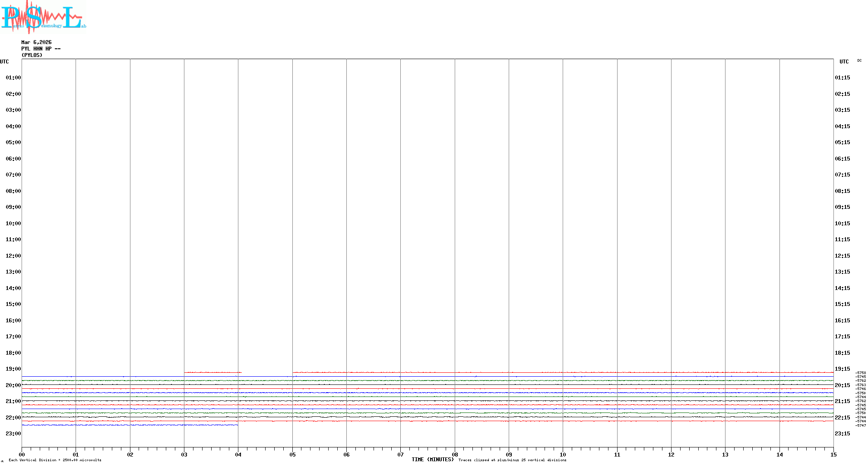Click the 19:00 hour label on left axis
The width and height of the screenshot is (868, 466).
click(13, 369)
